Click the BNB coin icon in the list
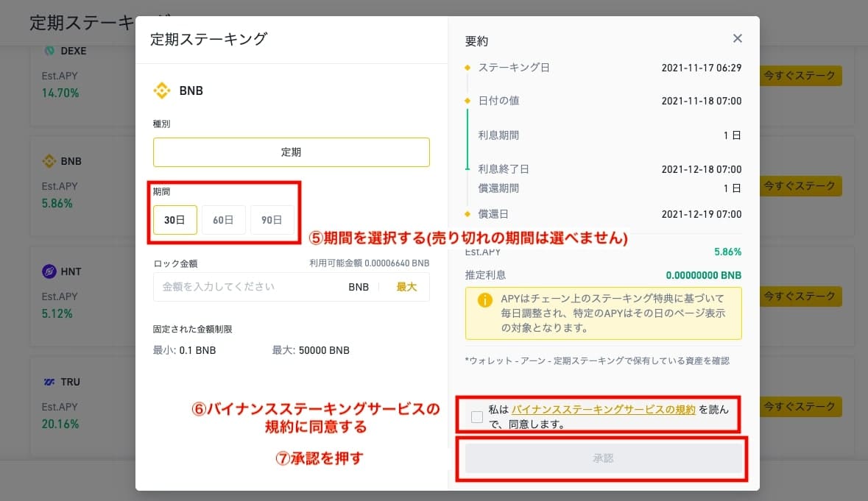This screenshot has width=868, height=501. click(49, 161)
